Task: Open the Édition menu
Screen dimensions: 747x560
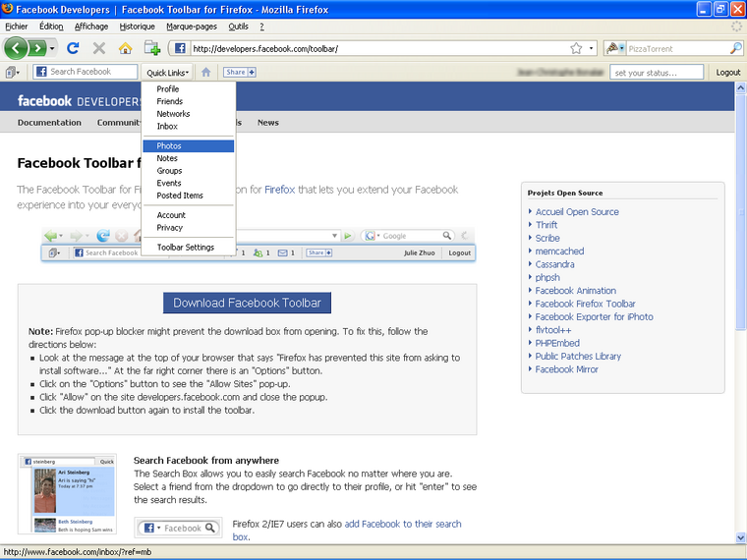Action: point(51,27)
